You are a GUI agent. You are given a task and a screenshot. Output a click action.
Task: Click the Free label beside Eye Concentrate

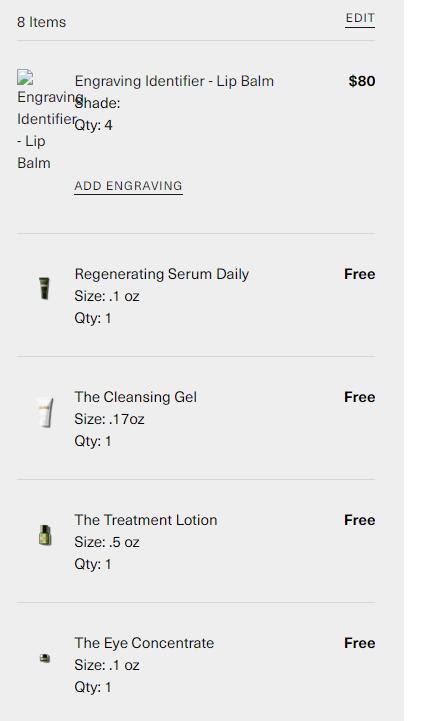click(x=360, y=643)
